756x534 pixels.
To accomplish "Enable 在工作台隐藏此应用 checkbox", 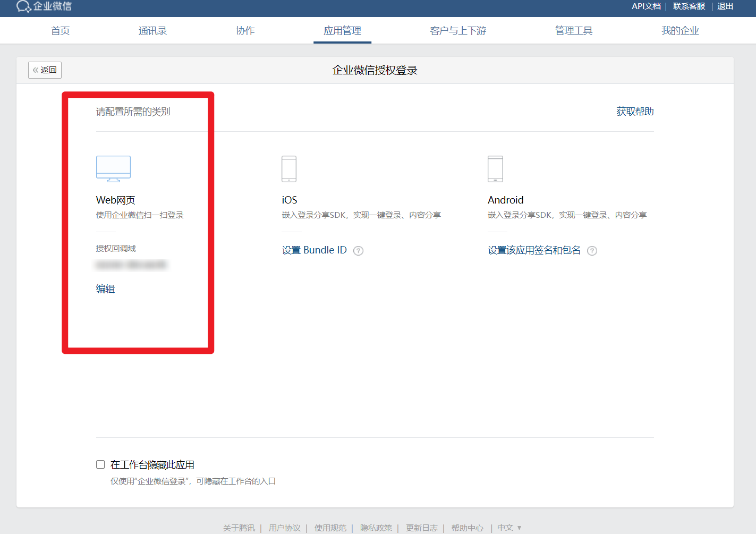I will point(100,464).
